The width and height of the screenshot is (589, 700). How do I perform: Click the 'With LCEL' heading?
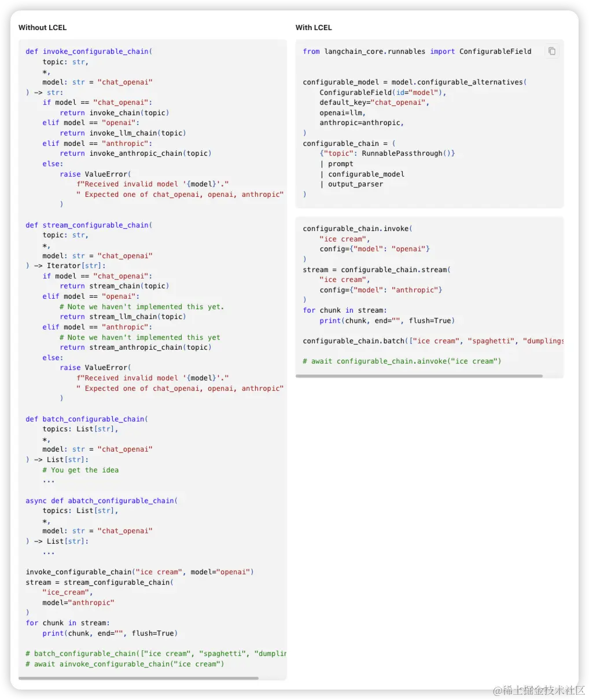tap(314, 27)
